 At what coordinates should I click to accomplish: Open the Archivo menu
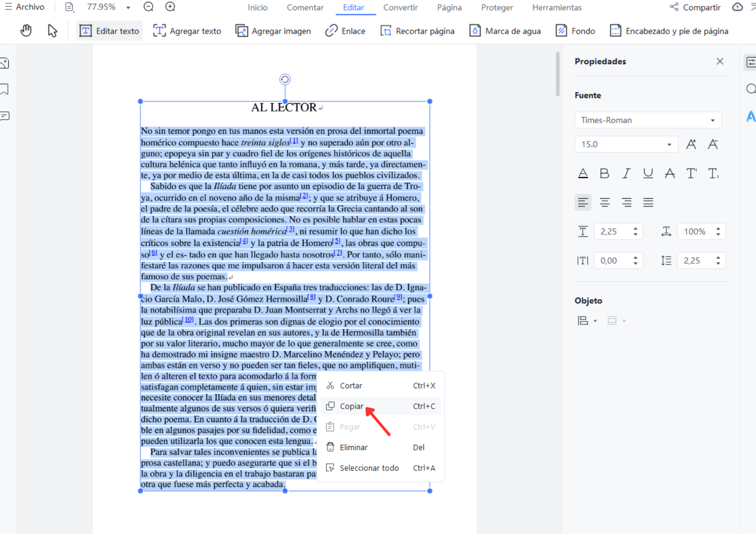coord(25,7)
